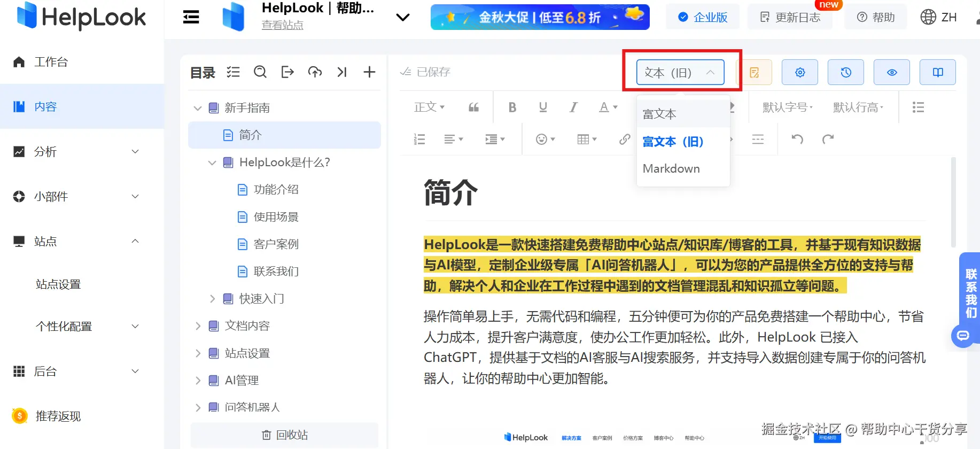Open the catalog list view icon
The height and width of the screenshot is (449, 980).
233,72
